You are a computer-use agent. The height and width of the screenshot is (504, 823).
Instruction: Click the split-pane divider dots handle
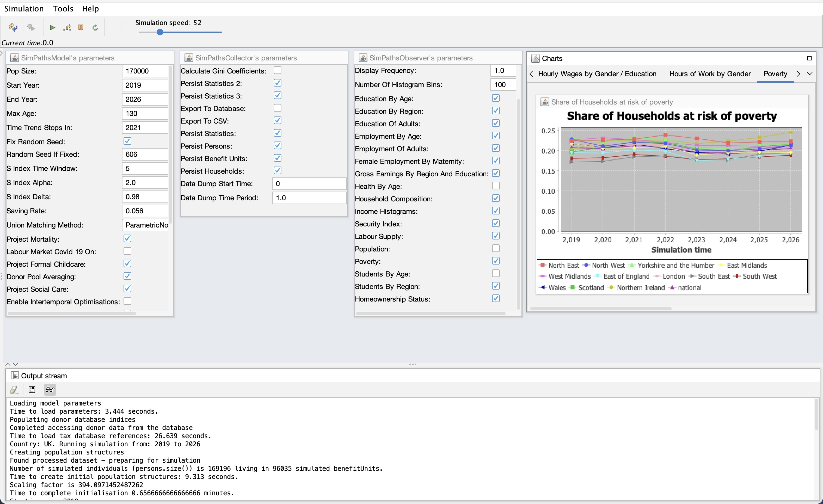tap(413, 364)
